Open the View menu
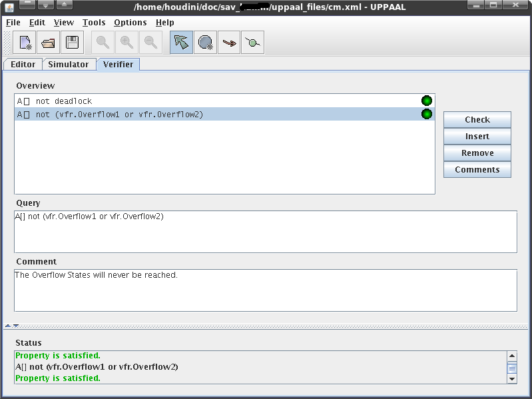532x399 pixels. [x=64, y=23]
